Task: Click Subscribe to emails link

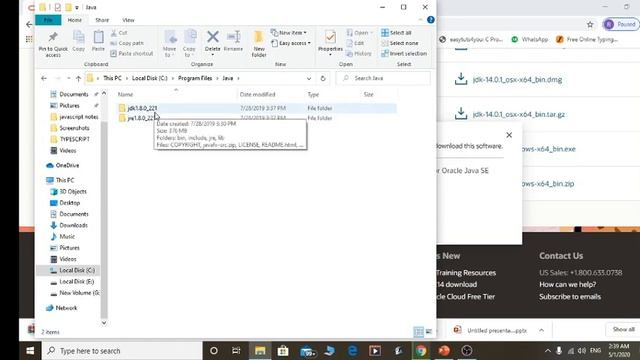Action: tap(570, 297)
